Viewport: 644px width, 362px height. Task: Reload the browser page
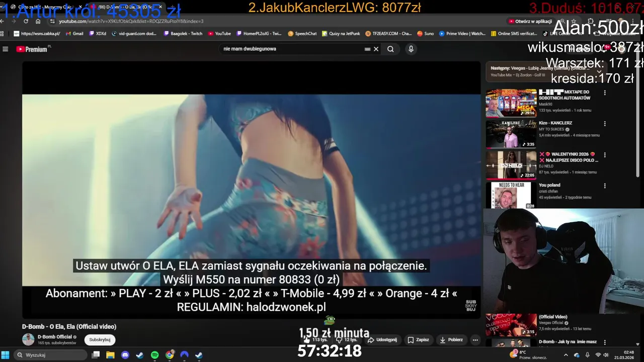[26, 21]
